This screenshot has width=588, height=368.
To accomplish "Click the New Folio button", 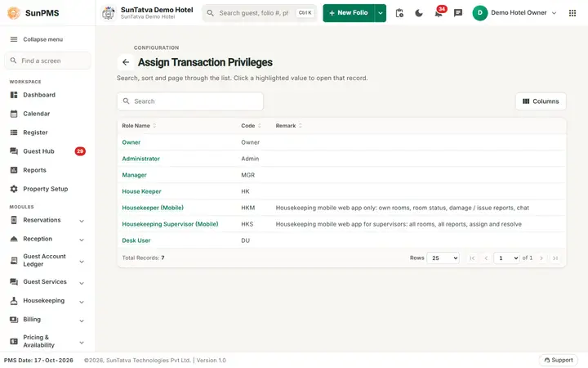I will tap(349, 13).
